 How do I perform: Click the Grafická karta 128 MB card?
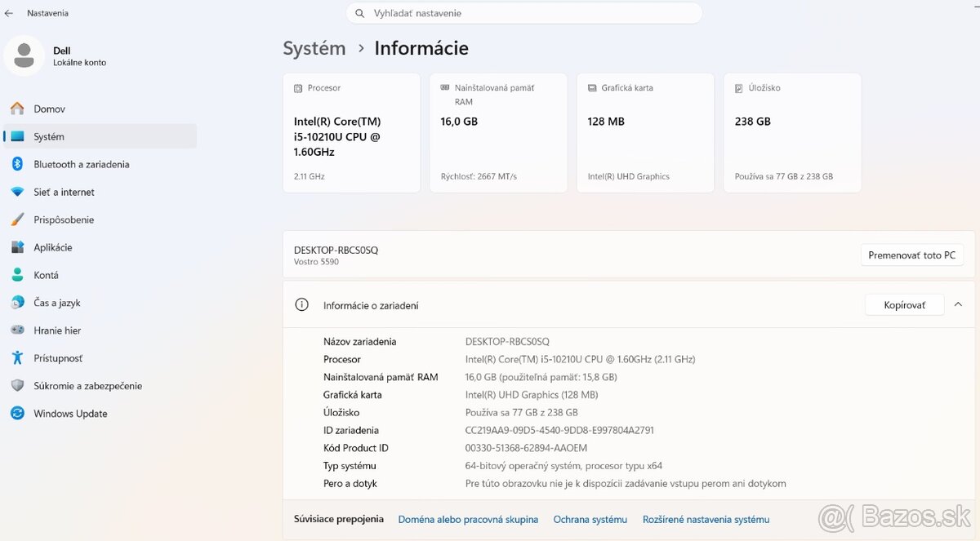pyautogui.click(x=645, y=133)
